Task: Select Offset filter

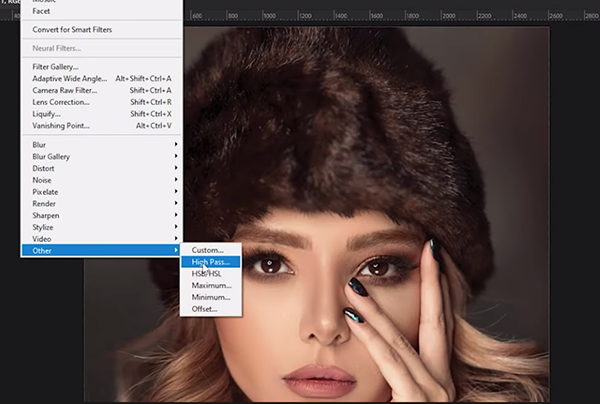Action: click(211, 309)
